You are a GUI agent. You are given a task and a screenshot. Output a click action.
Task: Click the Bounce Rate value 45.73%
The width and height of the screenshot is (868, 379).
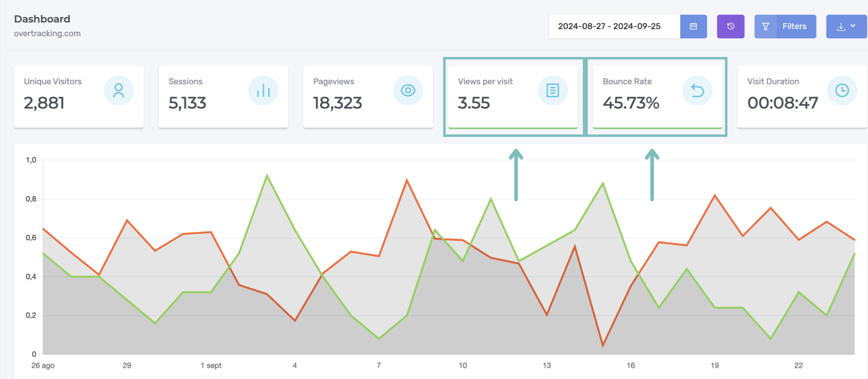click(x=631, y=103)
